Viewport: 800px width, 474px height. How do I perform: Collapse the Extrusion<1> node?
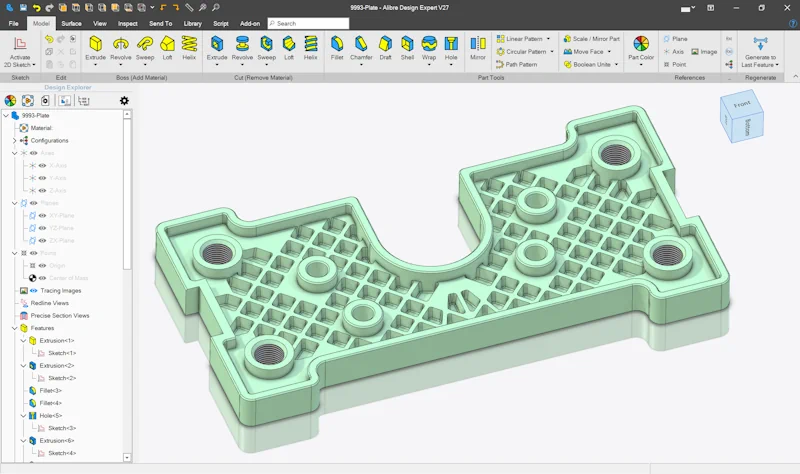[23, 340]
